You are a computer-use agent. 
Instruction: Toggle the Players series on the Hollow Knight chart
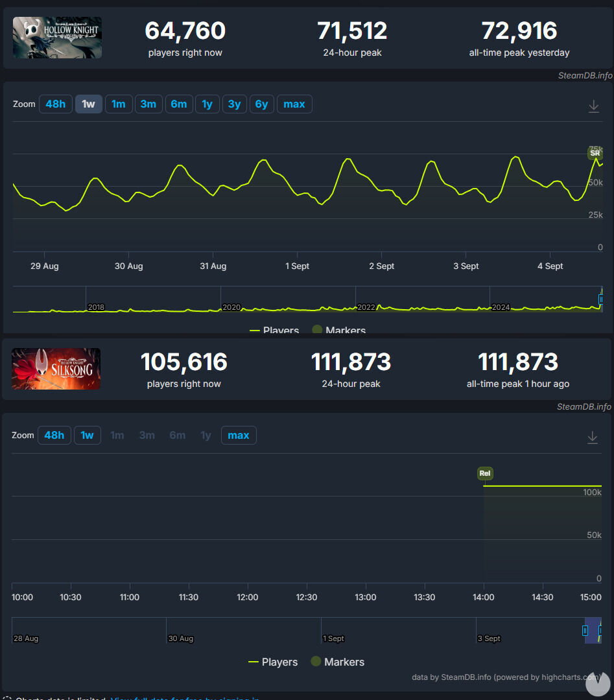[274, 331]
